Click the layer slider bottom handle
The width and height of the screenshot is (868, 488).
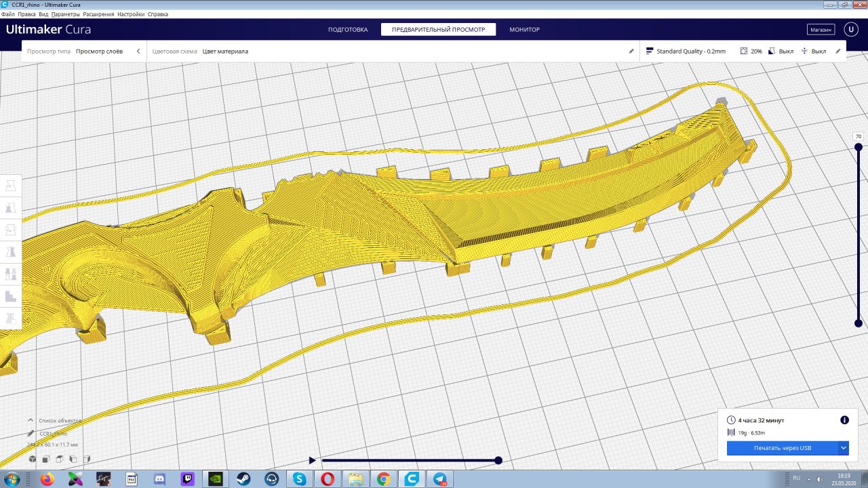(858, 323)
